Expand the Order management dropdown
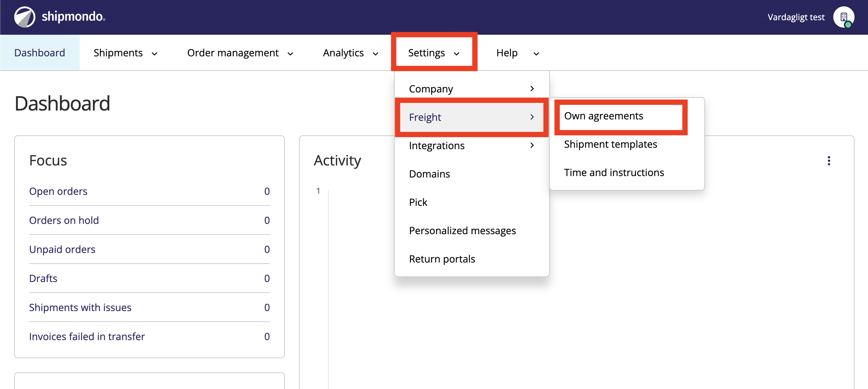The image size is (868, 389). 240,53
